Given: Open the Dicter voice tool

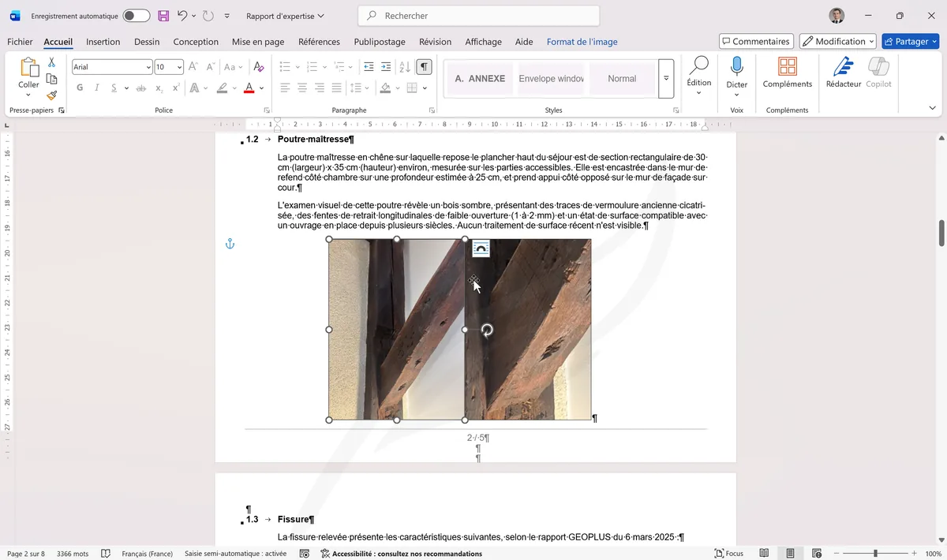Looking at the screenshot, I should tap(736, 75).
